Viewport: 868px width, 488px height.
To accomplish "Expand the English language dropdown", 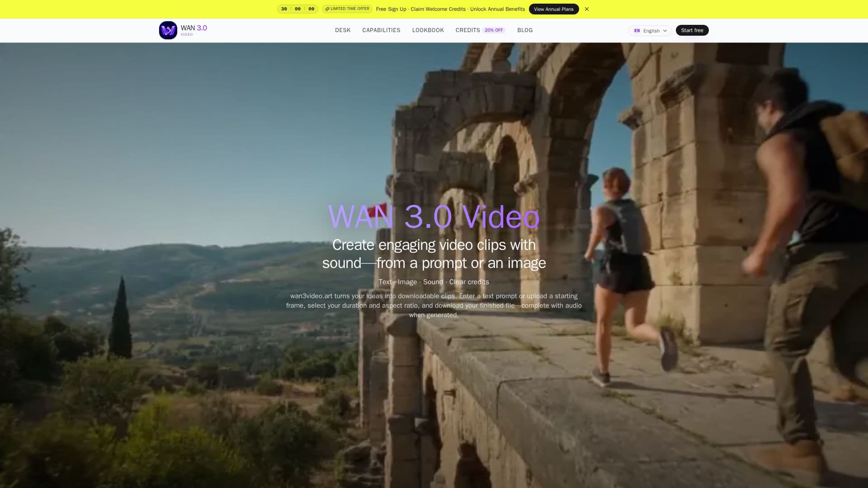I will [x=650, y=31].
